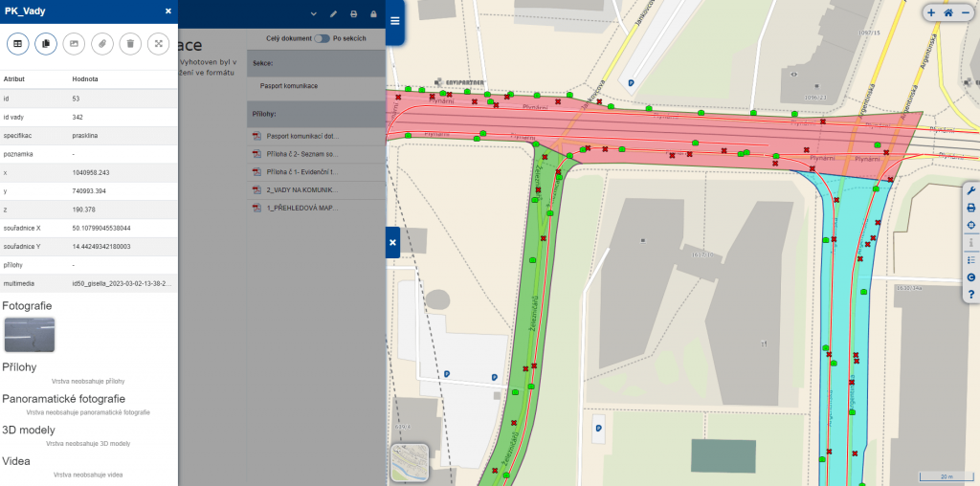Open the photo thumbnail under Fotografie
This screenshot has height=486, width=980.
[x=30, y=335]
